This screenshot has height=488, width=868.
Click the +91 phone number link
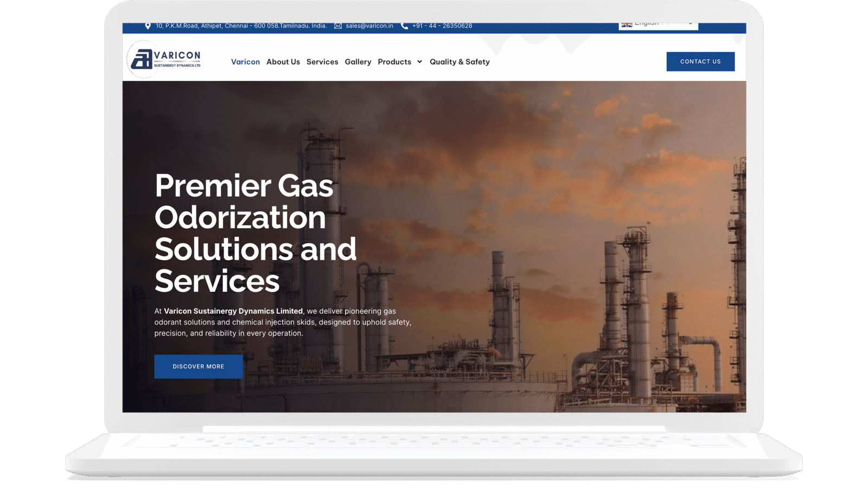(x=442, y=26)
